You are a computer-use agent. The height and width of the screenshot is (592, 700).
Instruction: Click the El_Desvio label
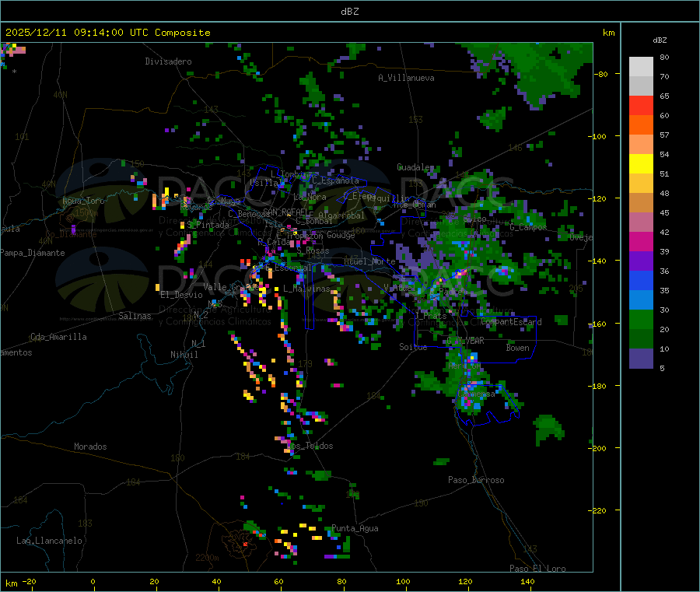[182, 295]
